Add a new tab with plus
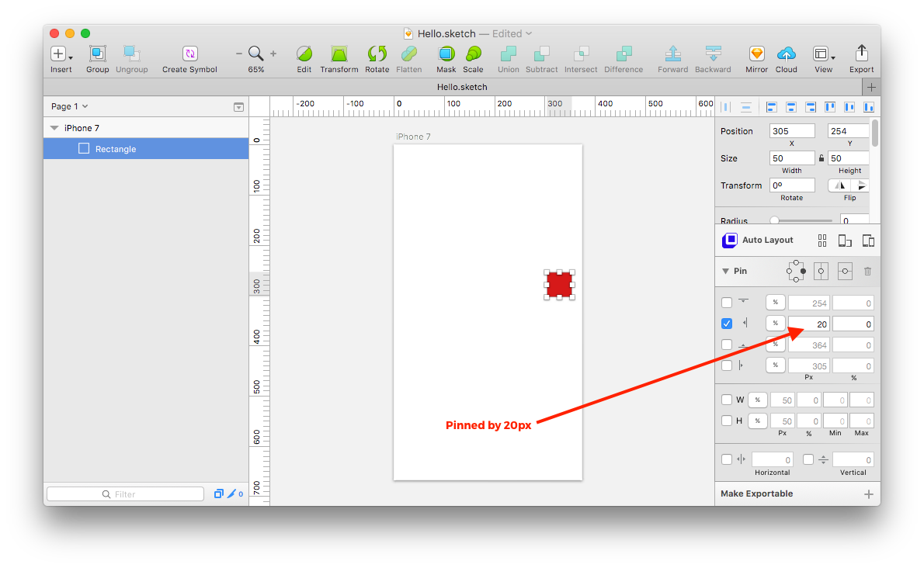The height and width of the screenshot is (568, 924). tap(871, 87)
